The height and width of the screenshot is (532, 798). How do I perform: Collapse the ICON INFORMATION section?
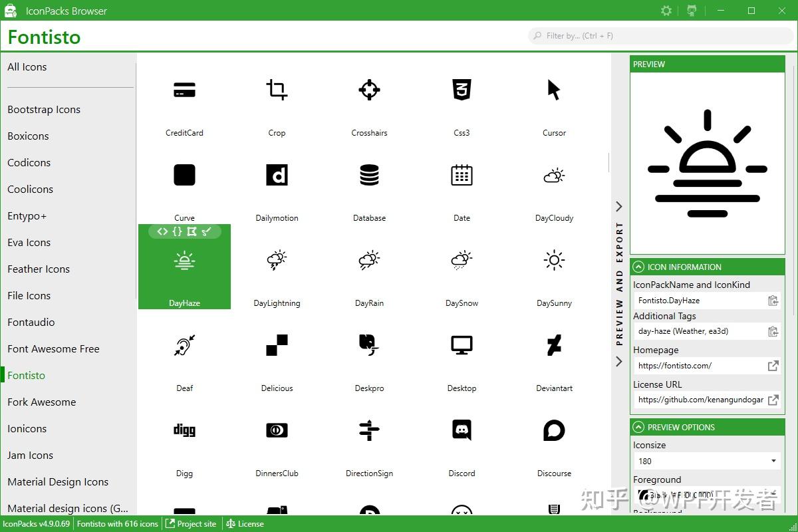[x=638, y=267]
